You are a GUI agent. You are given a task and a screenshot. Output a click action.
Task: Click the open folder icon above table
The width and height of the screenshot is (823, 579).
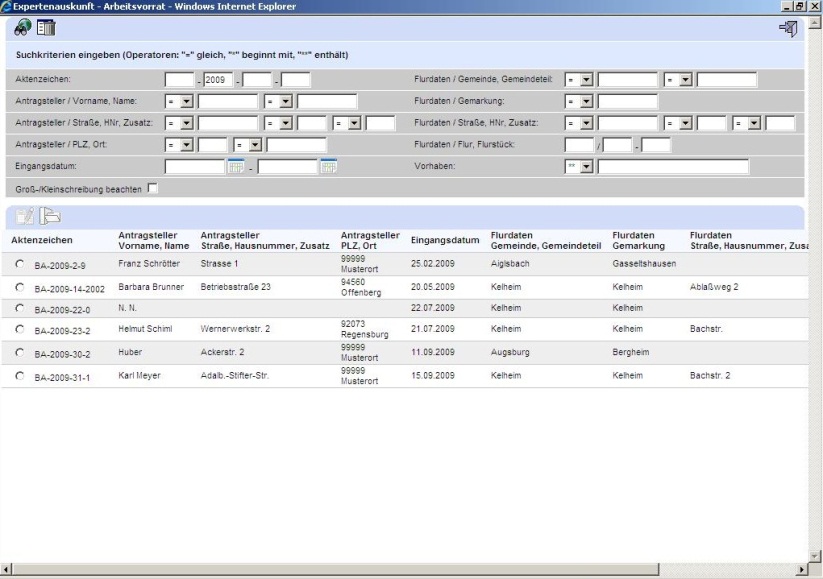coord(50,215)
